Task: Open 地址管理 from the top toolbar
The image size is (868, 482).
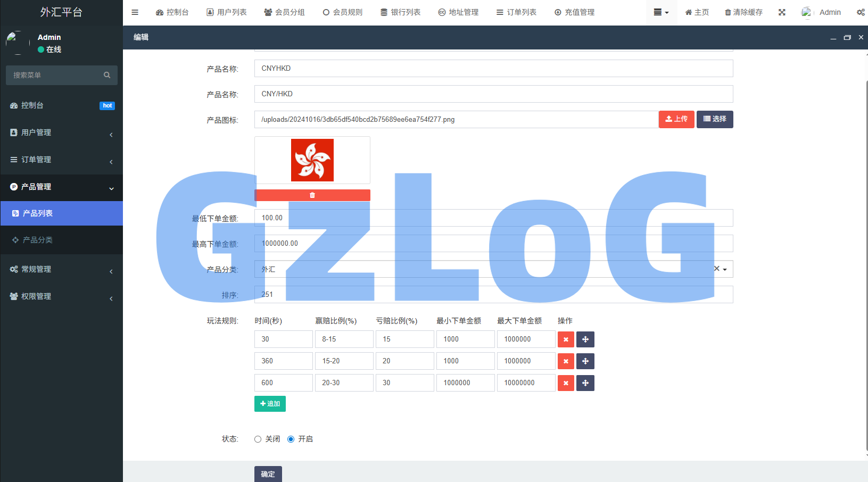Action: click(x=458, y=12)
